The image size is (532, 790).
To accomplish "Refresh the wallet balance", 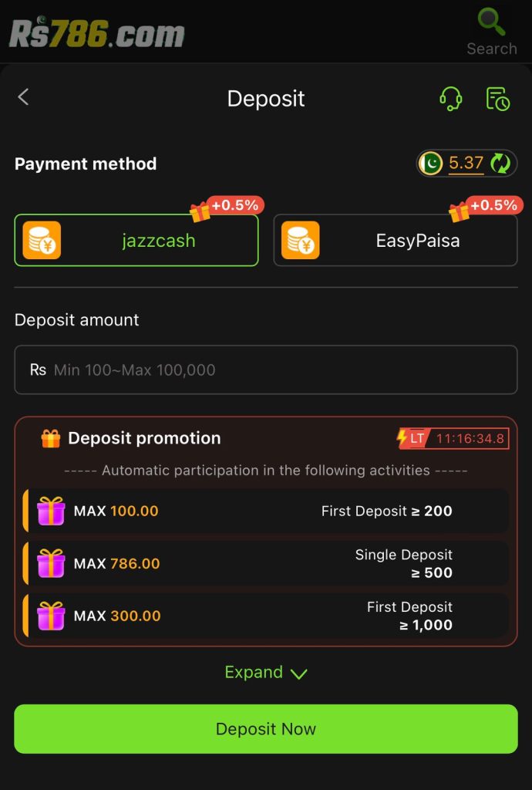I will click(x=501, y=164).
